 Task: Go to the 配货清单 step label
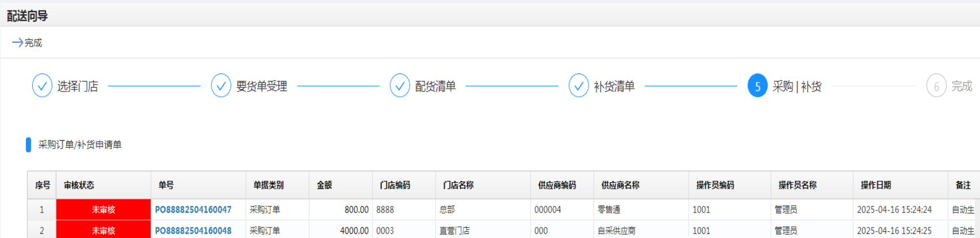click(435, 86)
